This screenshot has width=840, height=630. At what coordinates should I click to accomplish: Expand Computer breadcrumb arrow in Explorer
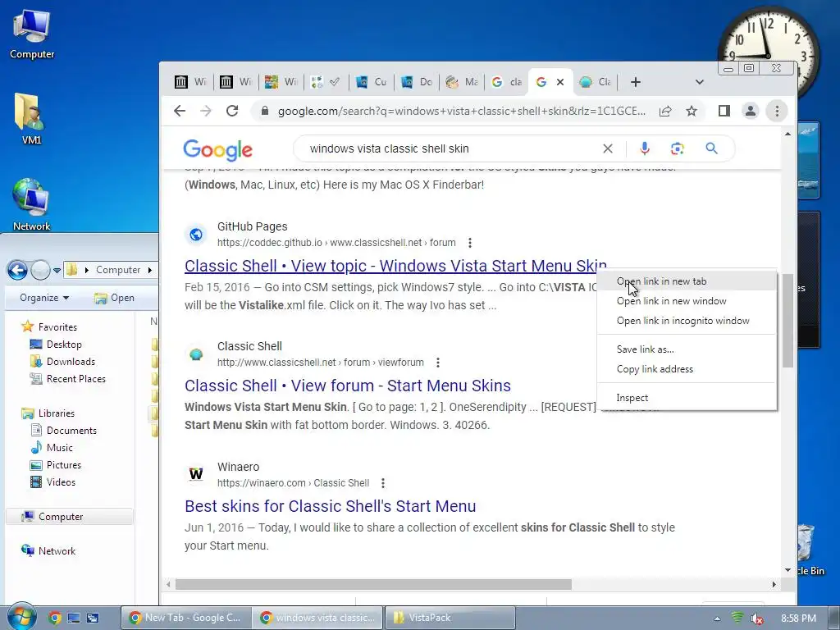click(150, 270)
